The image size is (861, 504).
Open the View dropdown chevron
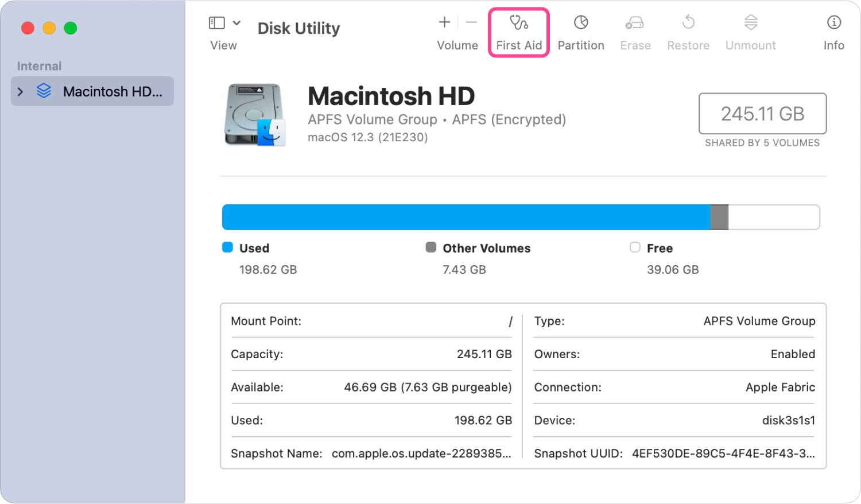pos(236,23)
